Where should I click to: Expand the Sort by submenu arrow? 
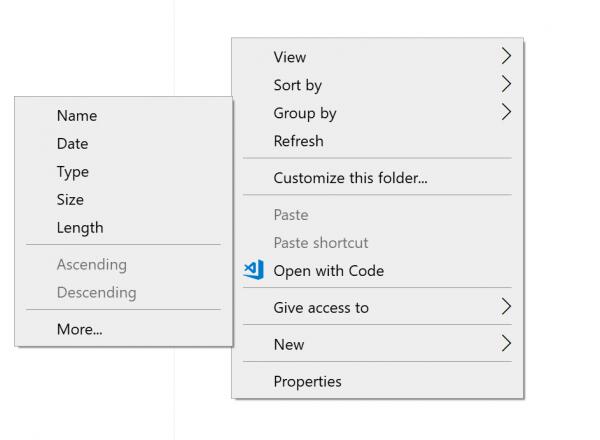click(506, 85)
